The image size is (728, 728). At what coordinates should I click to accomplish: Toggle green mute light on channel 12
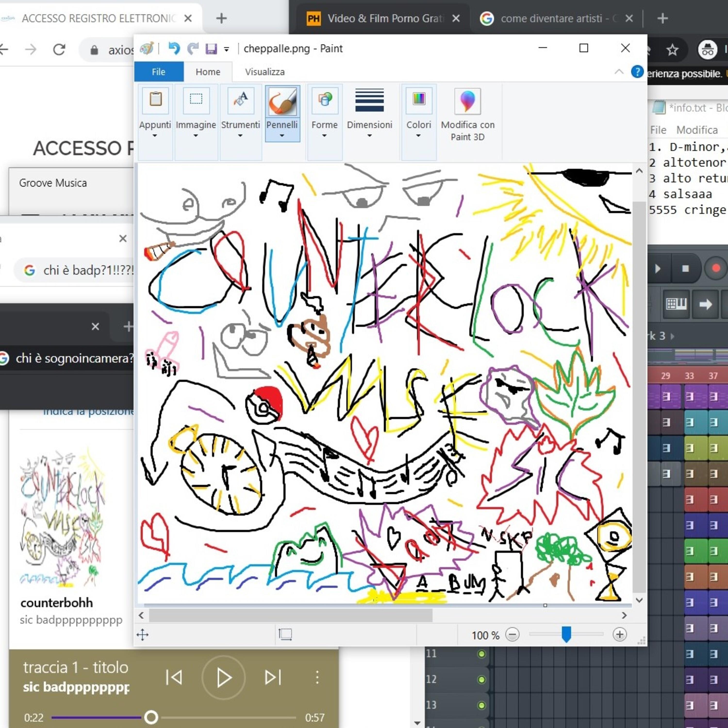click(481, 680)
